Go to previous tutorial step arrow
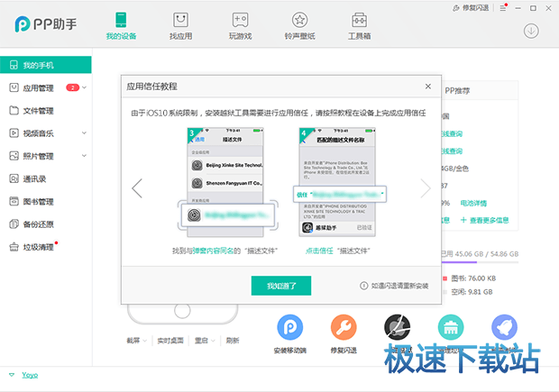Image resolution: width=559 pixels, height=392 pixels. coord(137,188)
